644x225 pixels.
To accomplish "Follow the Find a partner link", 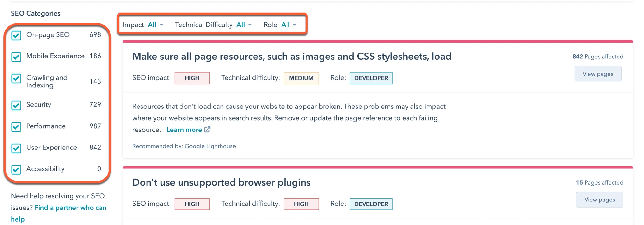I will click(70, 208).
